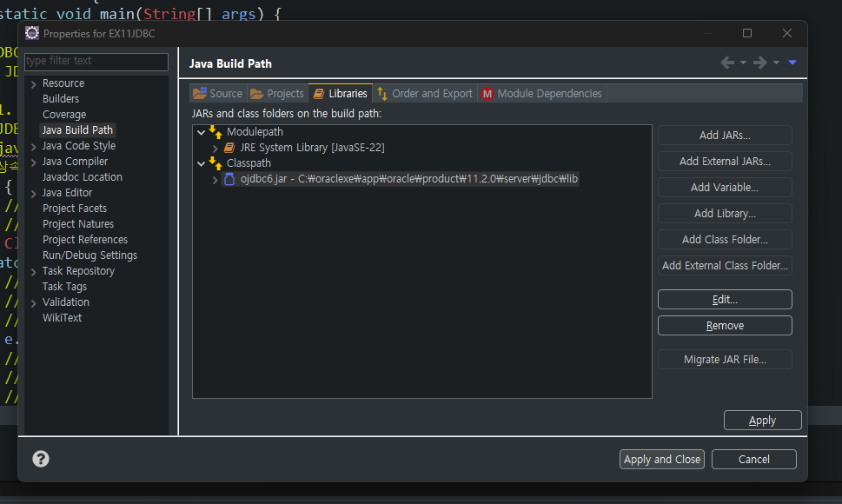Click Apply and Close
This screenshot has height=504, width=842.
pyautogui.click(x=661, y=460)
